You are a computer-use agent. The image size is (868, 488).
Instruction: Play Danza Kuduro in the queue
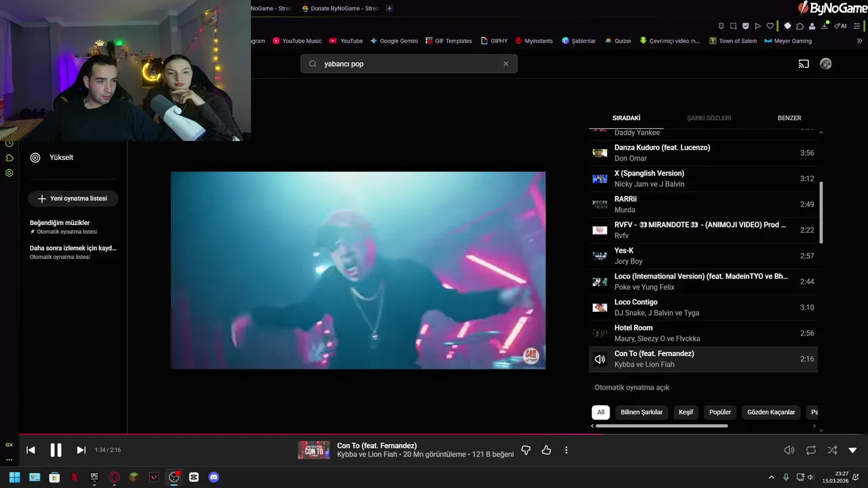pos(703,153)
